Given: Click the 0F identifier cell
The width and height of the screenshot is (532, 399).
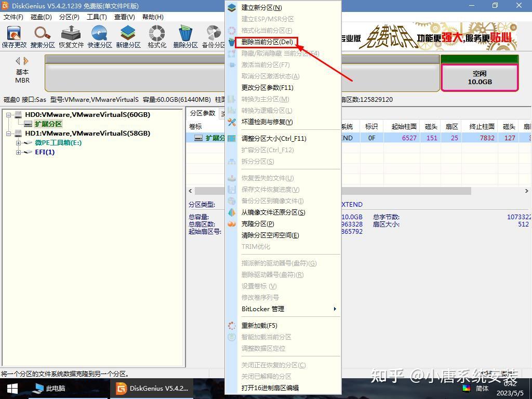Looking at the screenshot, I should click(x=371, y=138).
